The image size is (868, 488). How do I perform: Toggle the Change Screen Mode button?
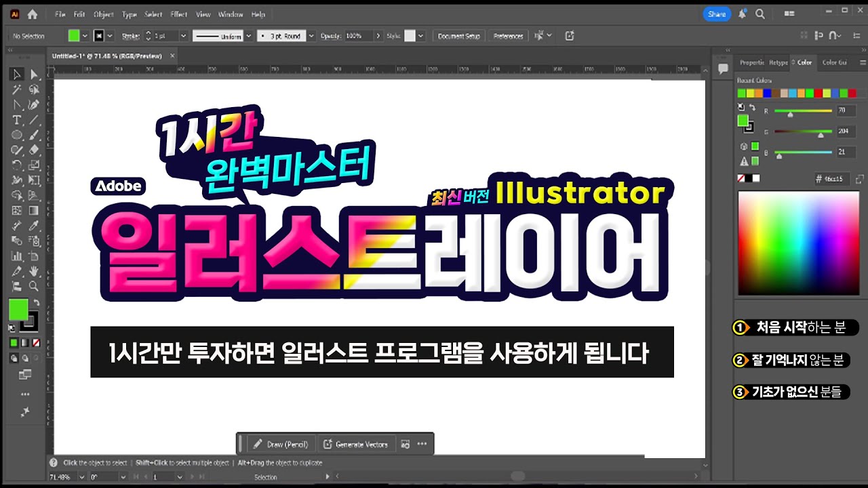(x=25, y=373)
